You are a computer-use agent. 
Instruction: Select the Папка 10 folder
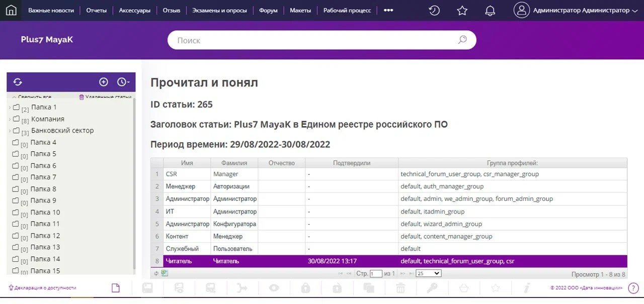pyautogui.click(x=45, y=213)
